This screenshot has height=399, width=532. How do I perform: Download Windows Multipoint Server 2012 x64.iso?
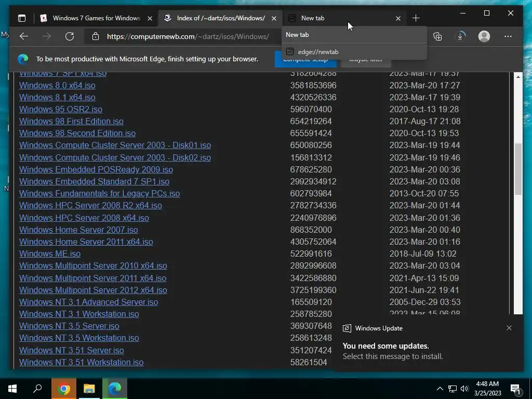pos(93,290)
